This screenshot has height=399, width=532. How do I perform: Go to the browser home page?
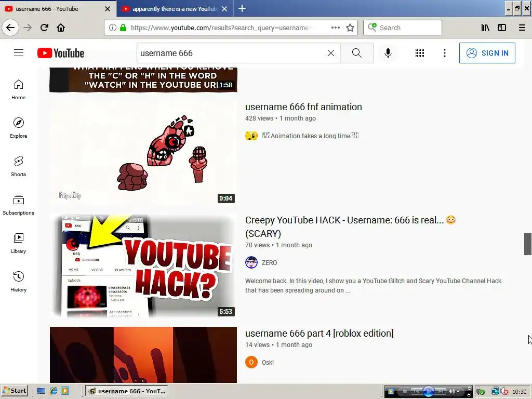point(61,28)
